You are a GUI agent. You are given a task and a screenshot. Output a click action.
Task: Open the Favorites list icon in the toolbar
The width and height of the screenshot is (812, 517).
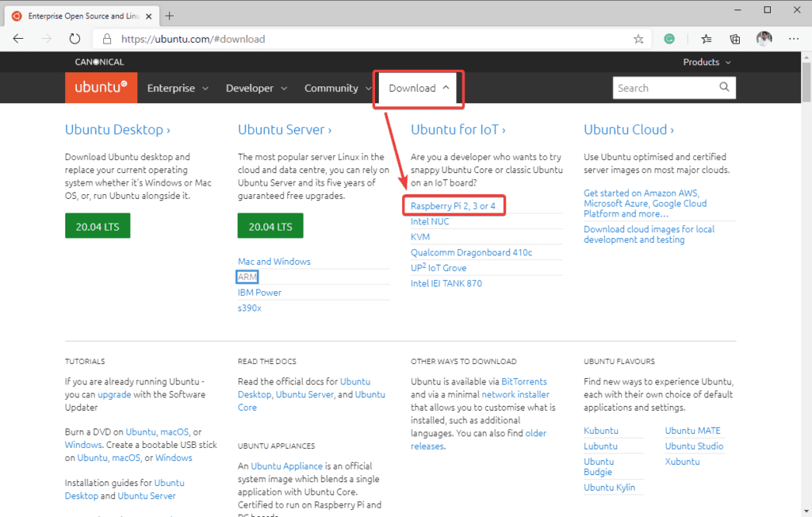click(707, 39)
